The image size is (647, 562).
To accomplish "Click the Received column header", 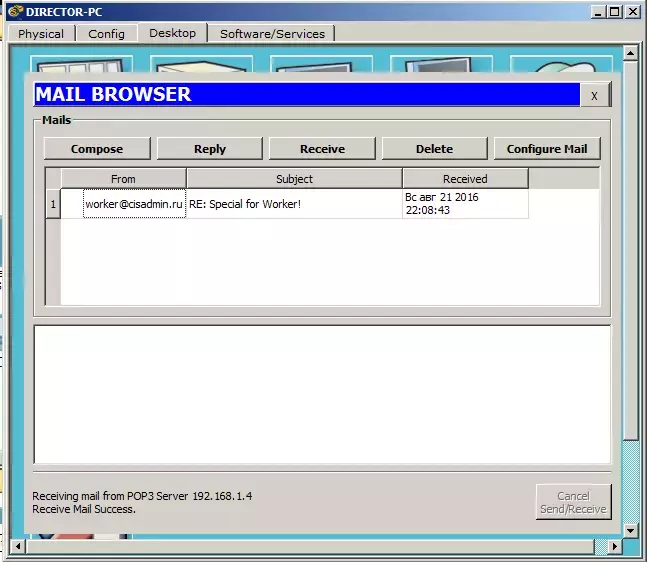I will coord(465,179).
